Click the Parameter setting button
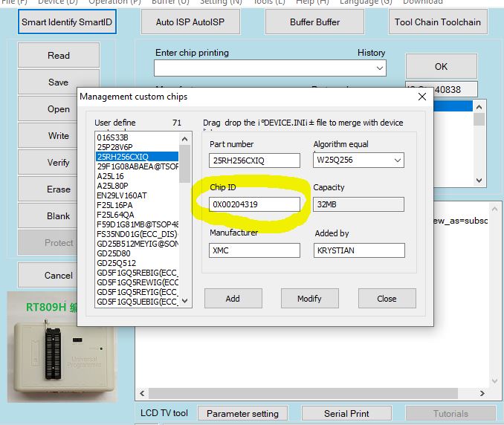 (x=242, y=413)
